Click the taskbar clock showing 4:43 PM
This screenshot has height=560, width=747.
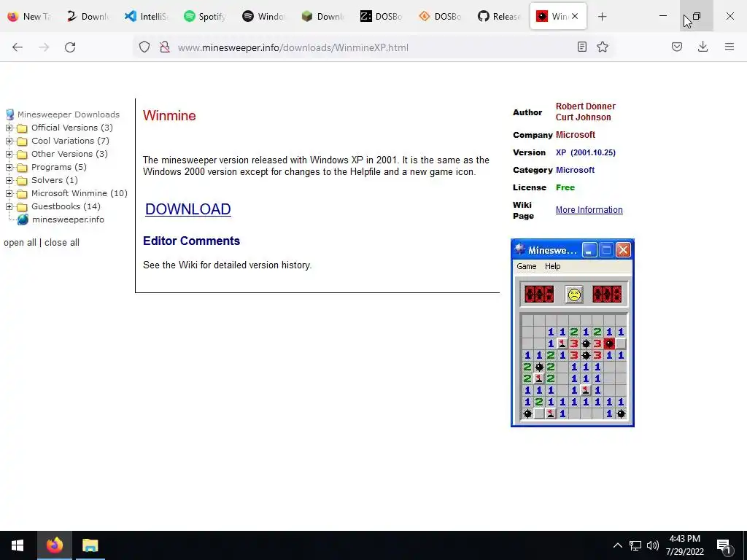tap(684, 545)
